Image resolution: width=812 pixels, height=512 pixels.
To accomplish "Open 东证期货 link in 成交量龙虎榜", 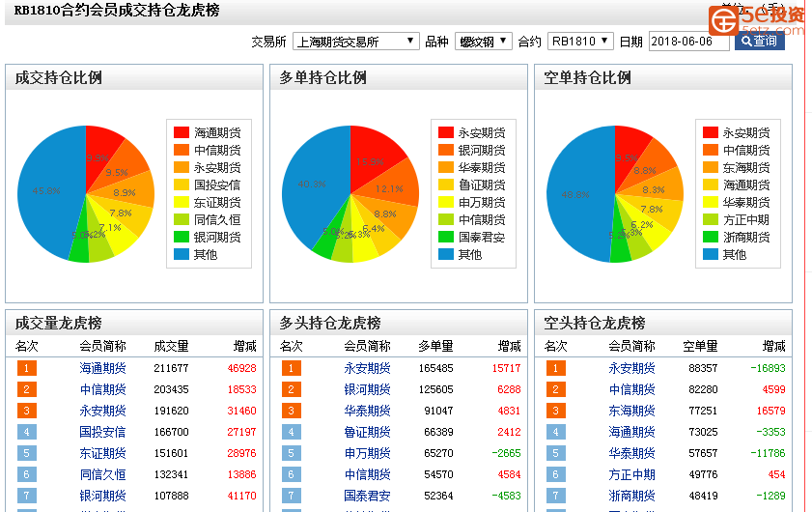I will click(102, 453).
